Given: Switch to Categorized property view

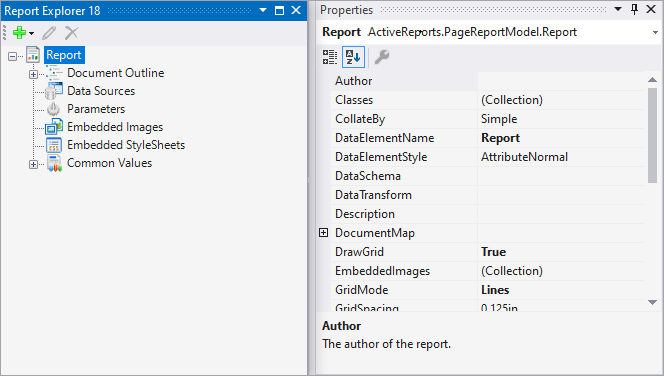Looking at the screenshot, I should pos(329,57).
